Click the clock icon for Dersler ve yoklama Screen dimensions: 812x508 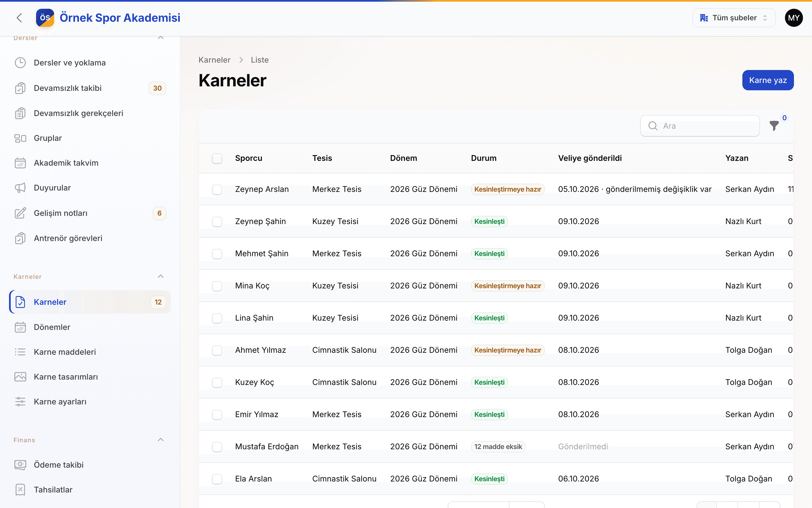pyautogui.click(x=20, y=63)
